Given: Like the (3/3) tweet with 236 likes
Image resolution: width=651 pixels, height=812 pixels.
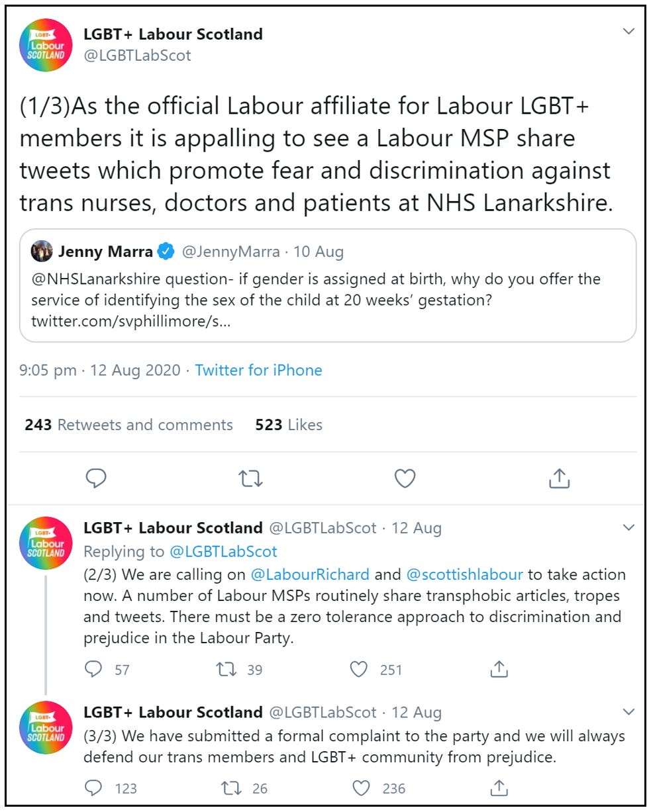Looking at the screenshot, I should (361, 788).
